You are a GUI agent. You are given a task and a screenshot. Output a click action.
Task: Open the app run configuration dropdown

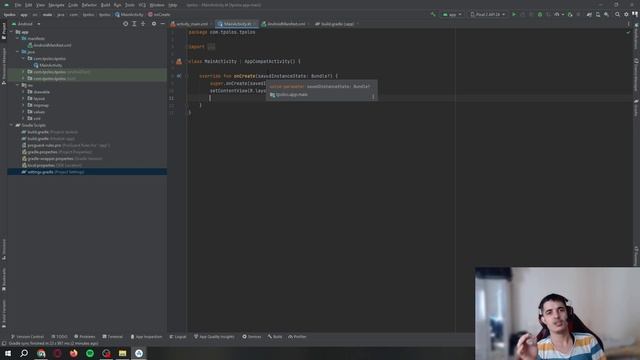(452, 14)
